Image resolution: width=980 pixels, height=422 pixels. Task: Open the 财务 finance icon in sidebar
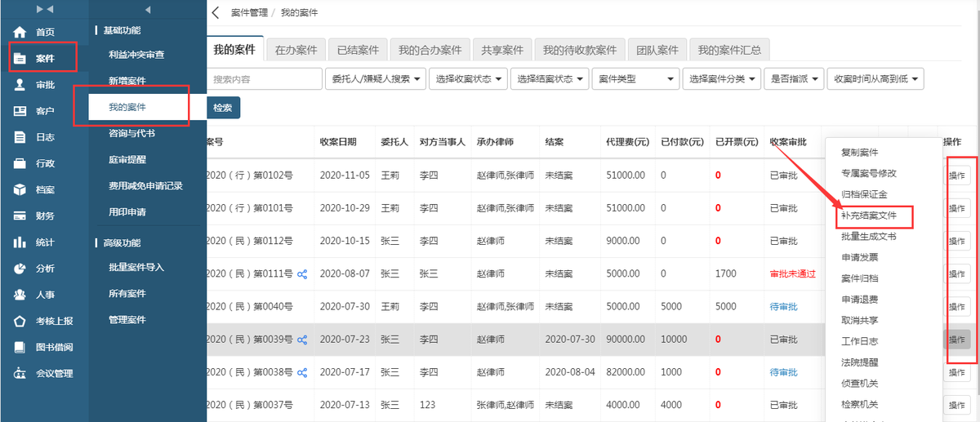[x=20, y=216]
